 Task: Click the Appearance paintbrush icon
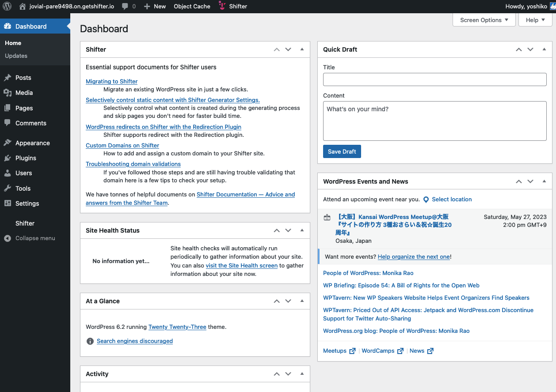8,143
